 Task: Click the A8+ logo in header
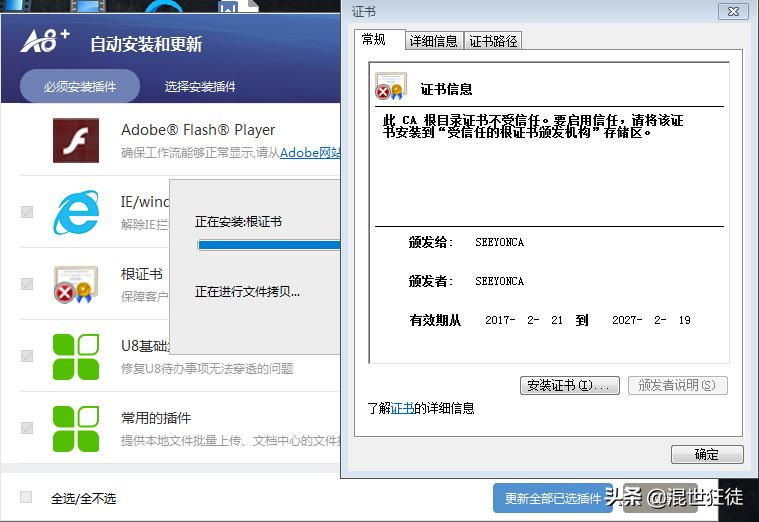[45, 41]
